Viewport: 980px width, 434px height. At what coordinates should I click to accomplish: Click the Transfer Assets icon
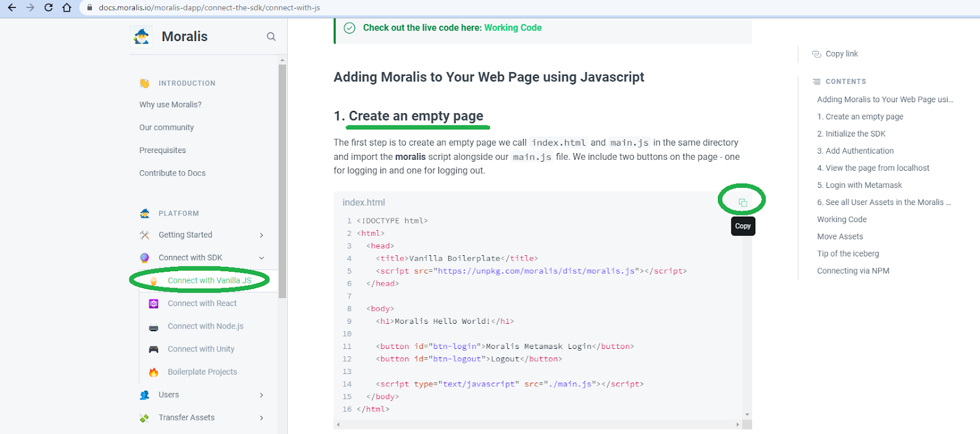(x=145, y=418)
